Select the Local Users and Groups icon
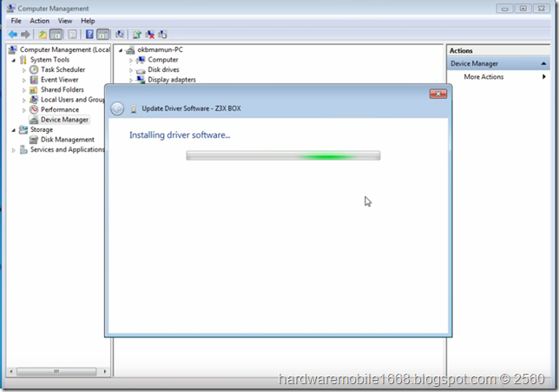The image size is (559, 392). click(34, 100)
